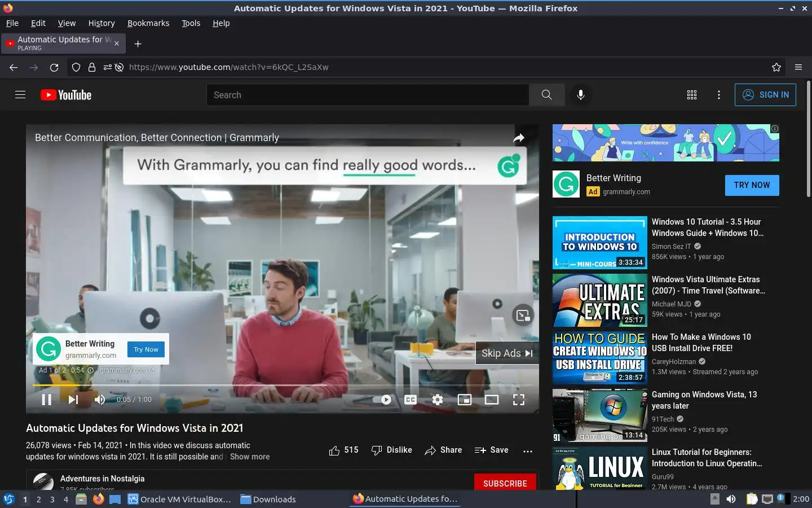
Task: Seek on the video progress bar
Action: pos(282,385)
